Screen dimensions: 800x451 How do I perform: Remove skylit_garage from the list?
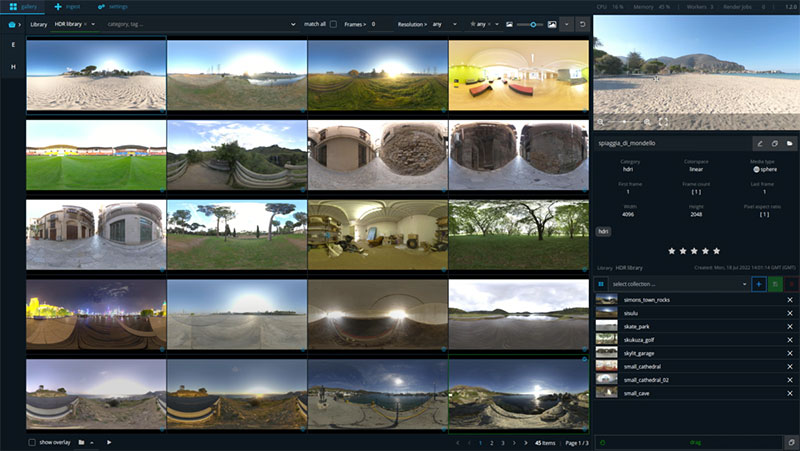click(790, 353)
